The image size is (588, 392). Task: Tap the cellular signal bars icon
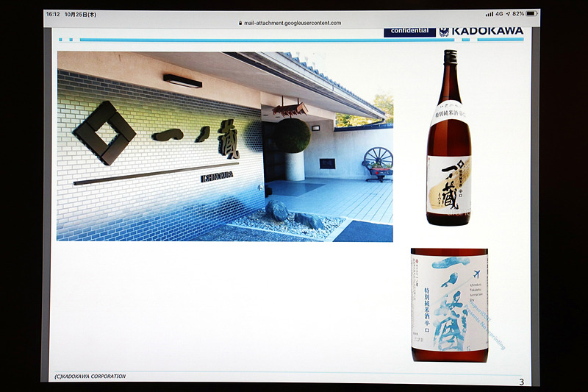click(490, 14)
